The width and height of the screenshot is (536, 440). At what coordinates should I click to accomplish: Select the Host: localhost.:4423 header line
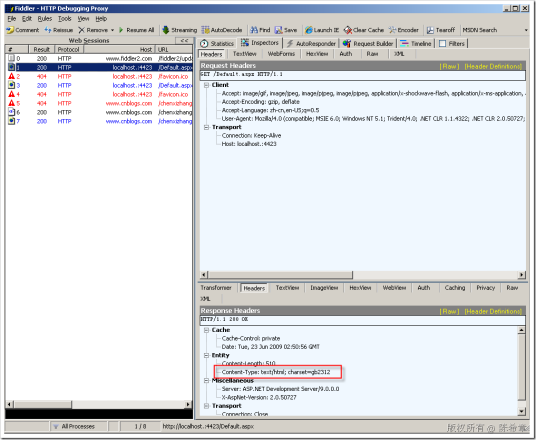249,144
